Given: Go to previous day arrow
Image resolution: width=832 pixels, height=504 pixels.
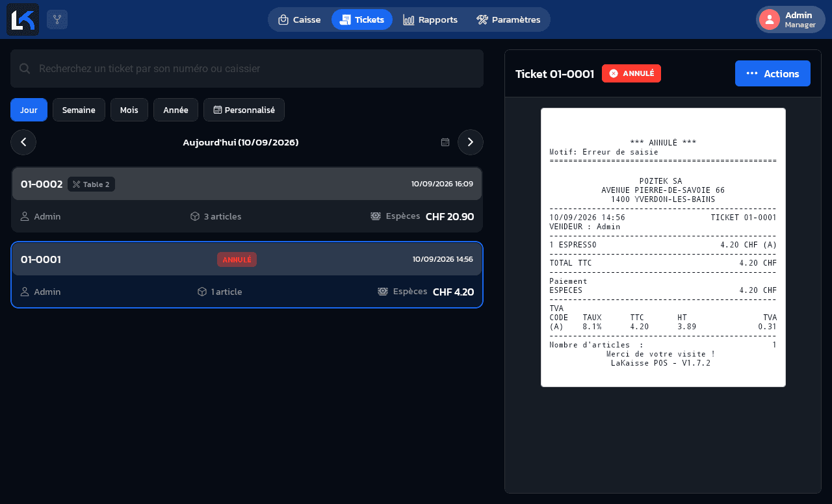Looking at the screenshot, I should (x=23, y=142).
